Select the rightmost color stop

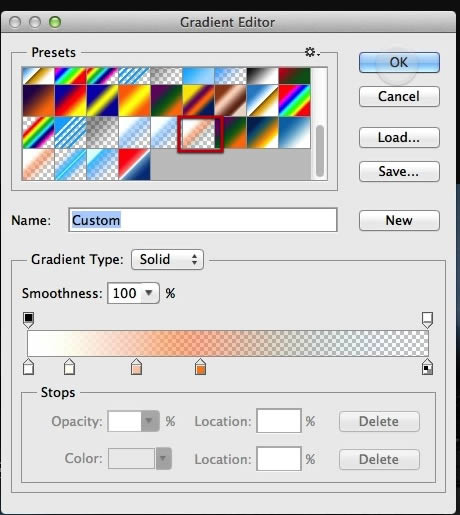[427, 367]
